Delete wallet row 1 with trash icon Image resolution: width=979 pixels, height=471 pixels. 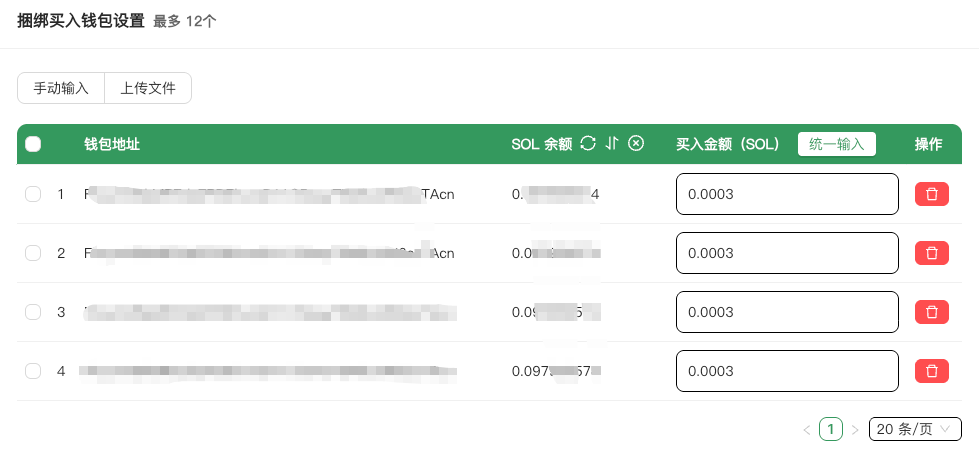point(931,194)
